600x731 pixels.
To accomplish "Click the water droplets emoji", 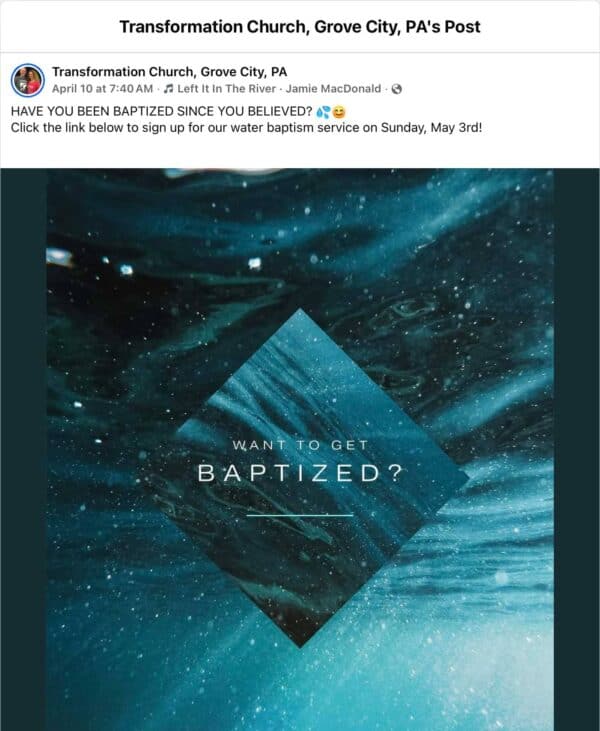I will tap(323, 112).
